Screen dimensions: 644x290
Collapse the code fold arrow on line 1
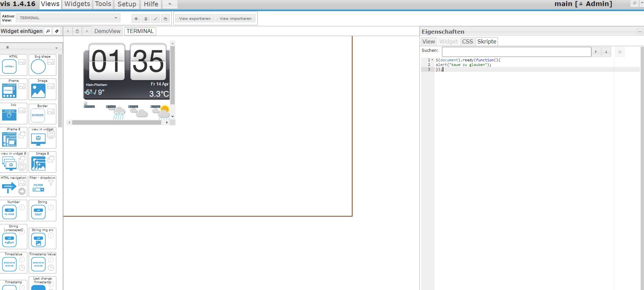coord(432,60)
